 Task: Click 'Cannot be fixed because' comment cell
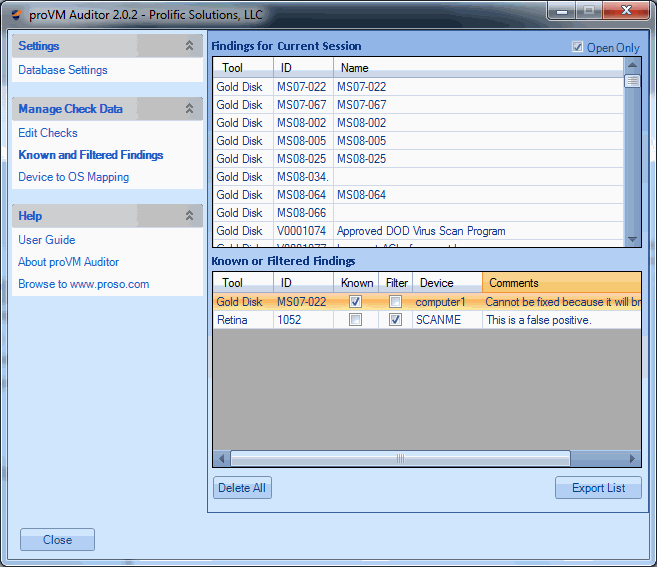click(x=561, y=302)
